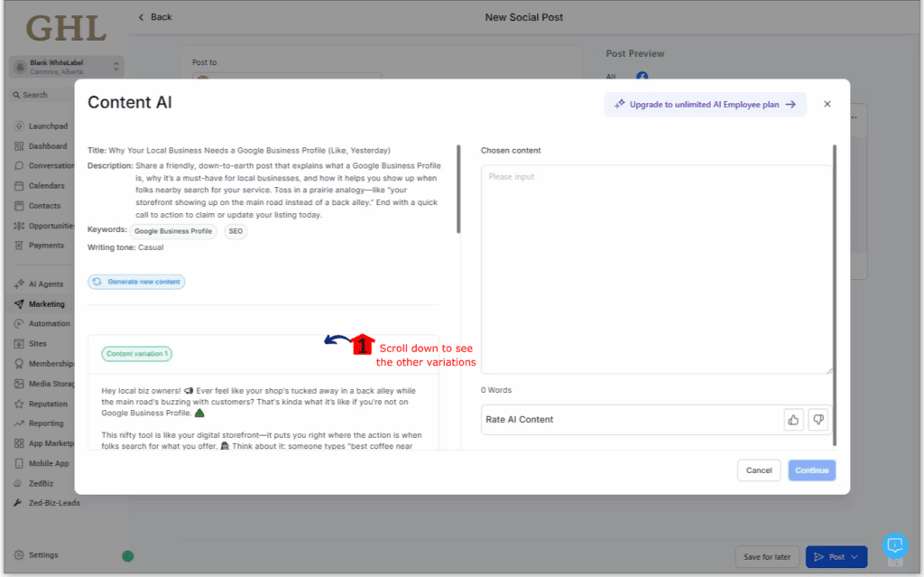This screenshot has height=577, width=924.
Task: Open Launchpad from the sidebar menu
Action: coord(49,126)
